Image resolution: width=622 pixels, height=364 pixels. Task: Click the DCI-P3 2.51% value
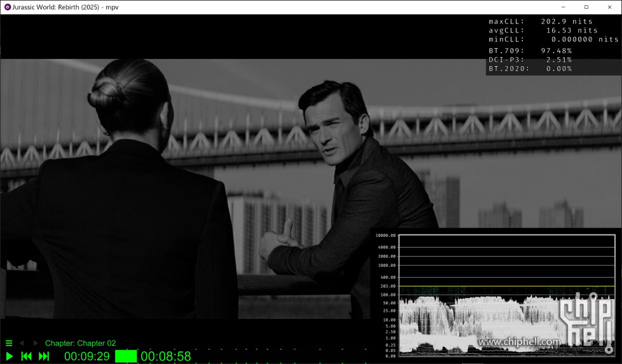pos(559,60)
